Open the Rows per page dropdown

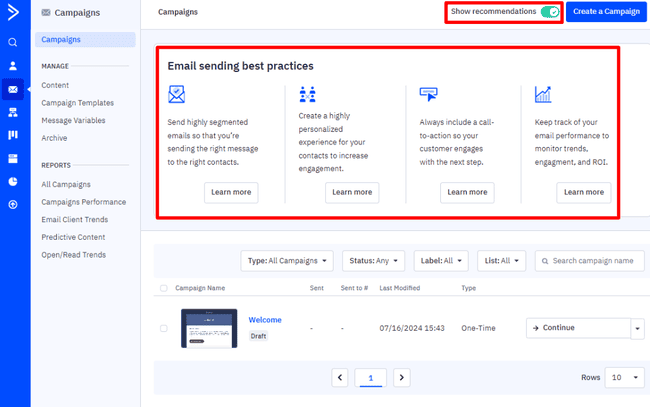click(x=626, y=378)
